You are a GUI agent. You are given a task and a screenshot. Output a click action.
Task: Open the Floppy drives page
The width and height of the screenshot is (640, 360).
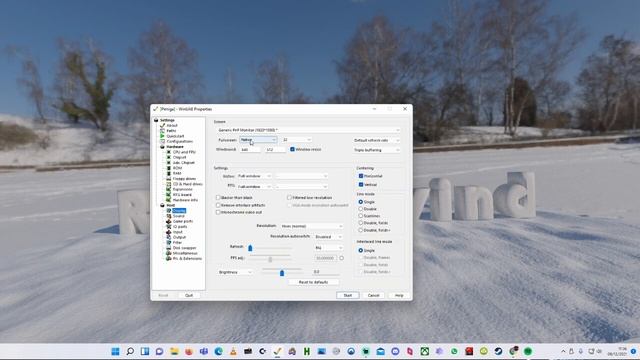(184, 178)
